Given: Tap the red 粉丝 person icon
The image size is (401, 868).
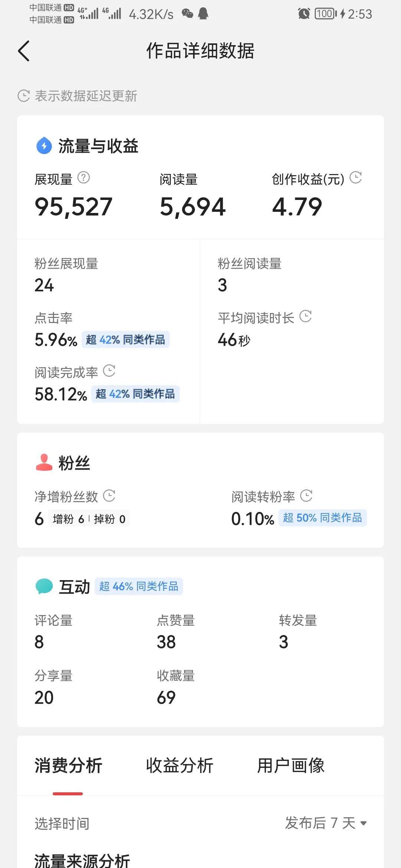Looking at the screenshot, I should pyautogui.click(x=44, y=463).
